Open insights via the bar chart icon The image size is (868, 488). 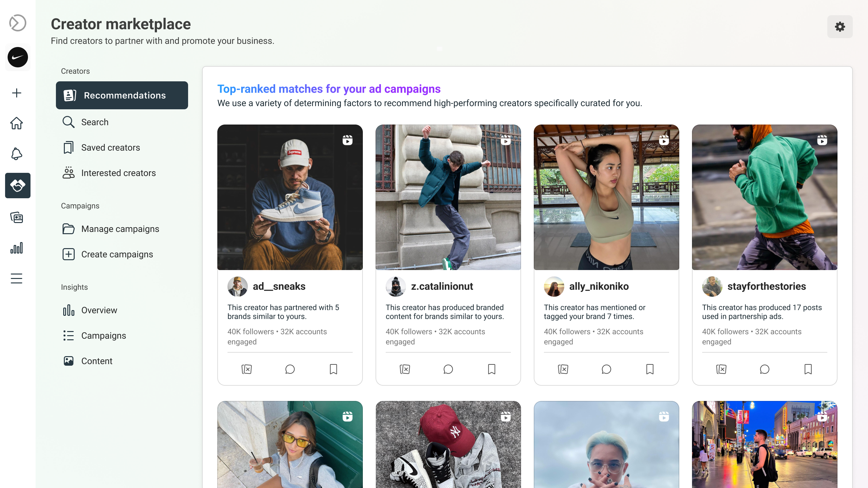point(17,248)
